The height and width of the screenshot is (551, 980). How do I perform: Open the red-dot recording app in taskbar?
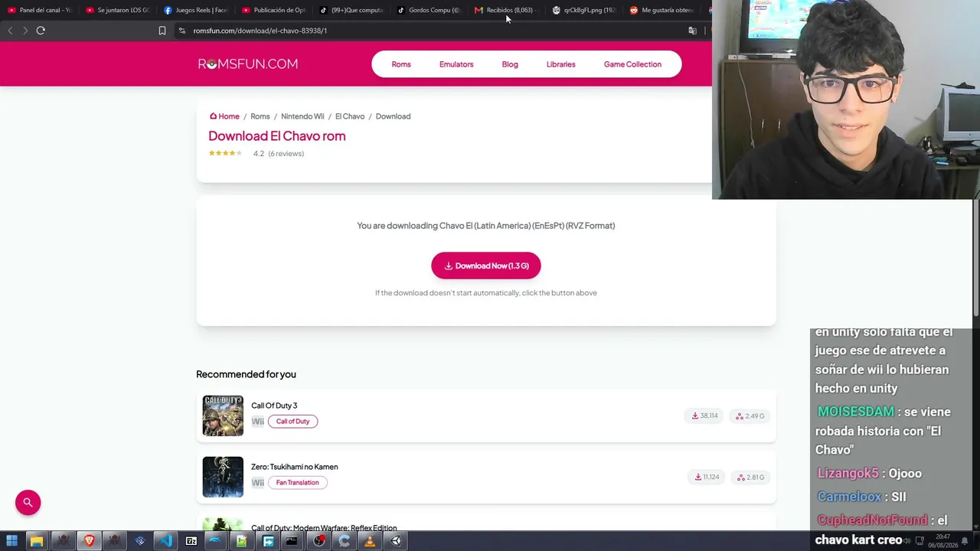click(319, 541)
